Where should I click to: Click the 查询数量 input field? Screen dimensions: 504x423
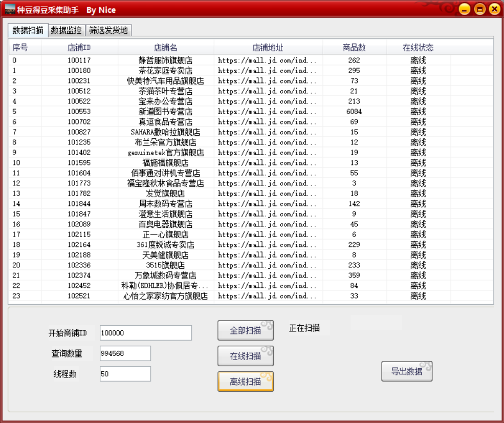coord(125,353)
